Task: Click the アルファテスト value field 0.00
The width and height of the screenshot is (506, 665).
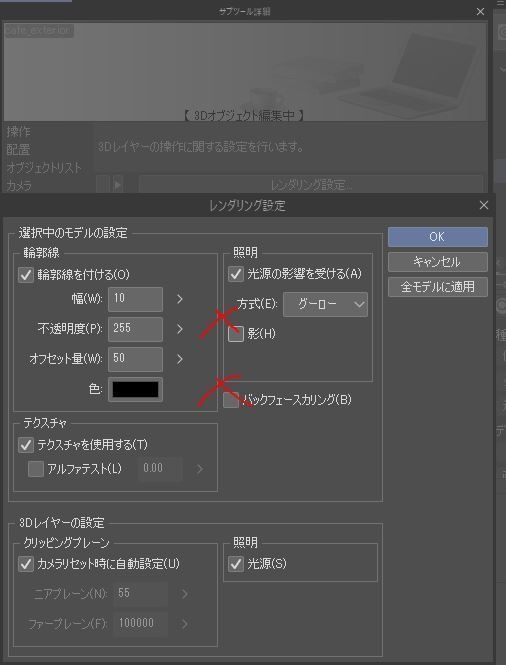Action: 160,469
